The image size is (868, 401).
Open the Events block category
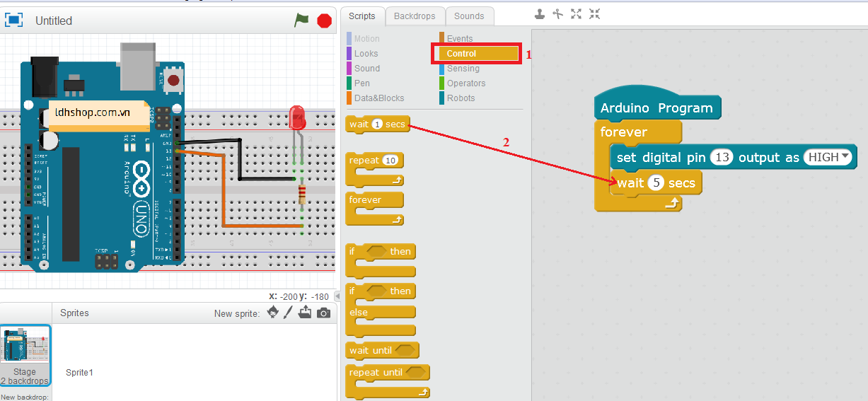[460, 39]
